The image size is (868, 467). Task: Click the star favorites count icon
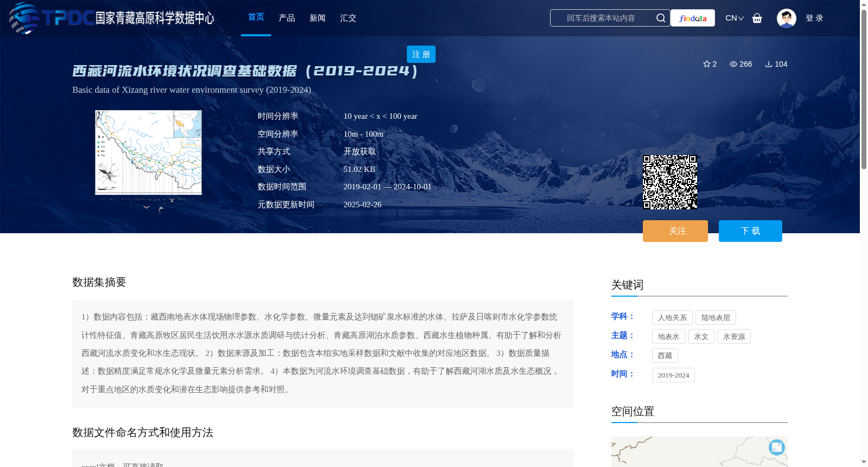click(x=707, y=64)
